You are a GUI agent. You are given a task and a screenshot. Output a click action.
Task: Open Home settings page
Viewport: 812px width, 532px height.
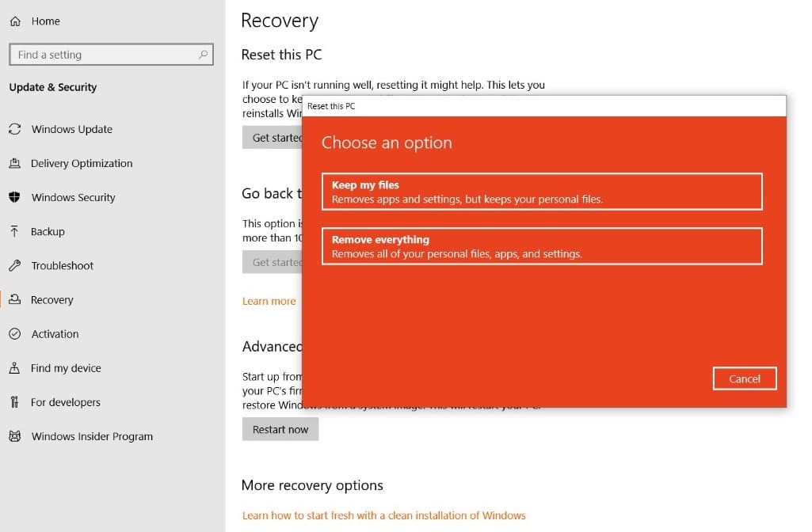pos(46,21)
